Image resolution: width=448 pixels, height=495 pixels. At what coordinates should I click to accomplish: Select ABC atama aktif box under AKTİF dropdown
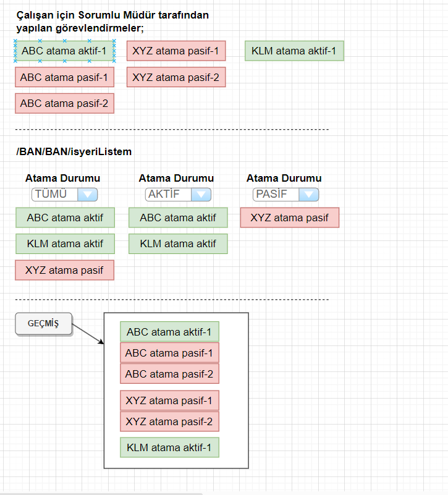coord(178,218)
